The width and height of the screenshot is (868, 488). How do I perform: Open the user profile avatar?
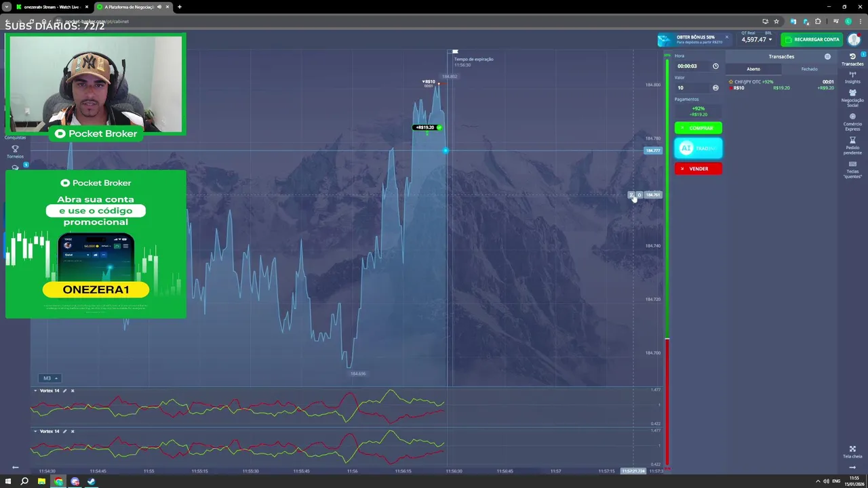854,39
